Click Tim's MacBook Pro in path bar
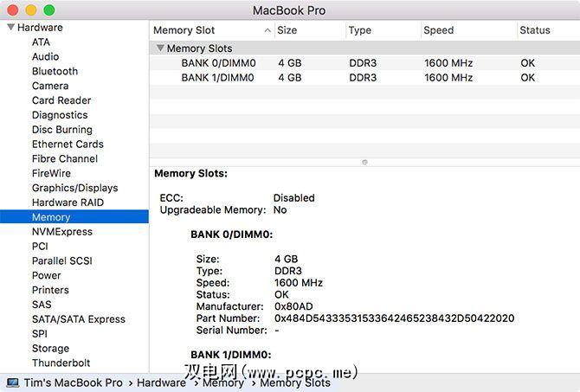 point(74,382)
